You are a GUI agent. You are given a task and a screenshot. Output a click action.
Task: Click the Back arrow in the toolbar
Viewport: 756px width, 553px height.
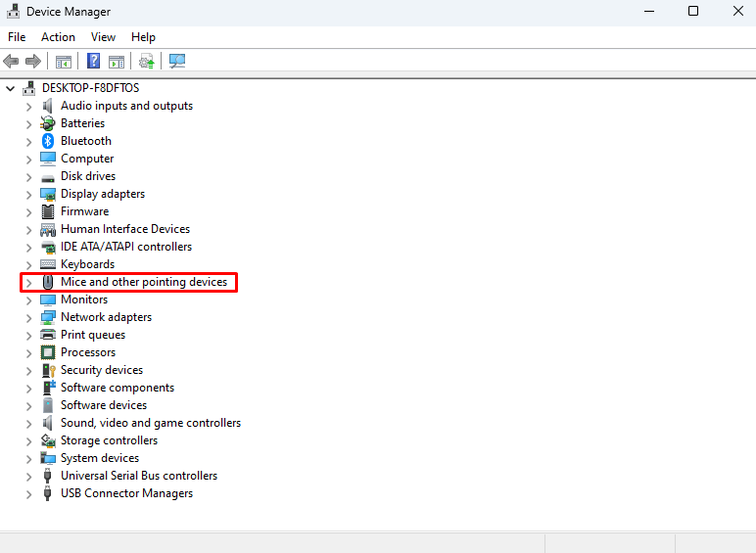coord(11,62)
